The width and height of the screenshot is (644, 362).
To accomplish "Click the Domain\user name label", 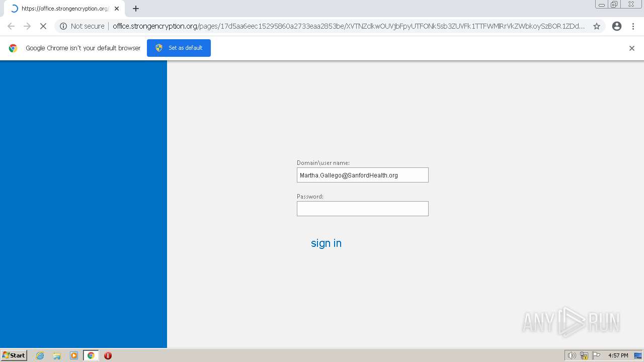I will [323, 163].
